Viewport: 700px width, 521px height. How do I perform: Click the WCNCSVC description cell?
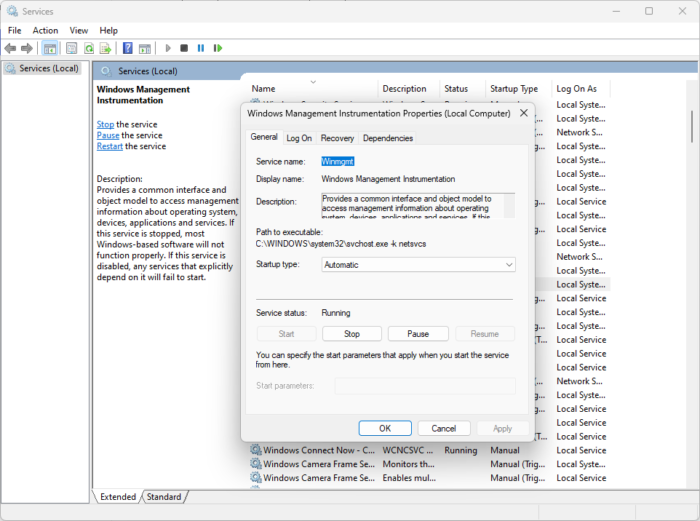pyautogui.click(x=408, y=450)
